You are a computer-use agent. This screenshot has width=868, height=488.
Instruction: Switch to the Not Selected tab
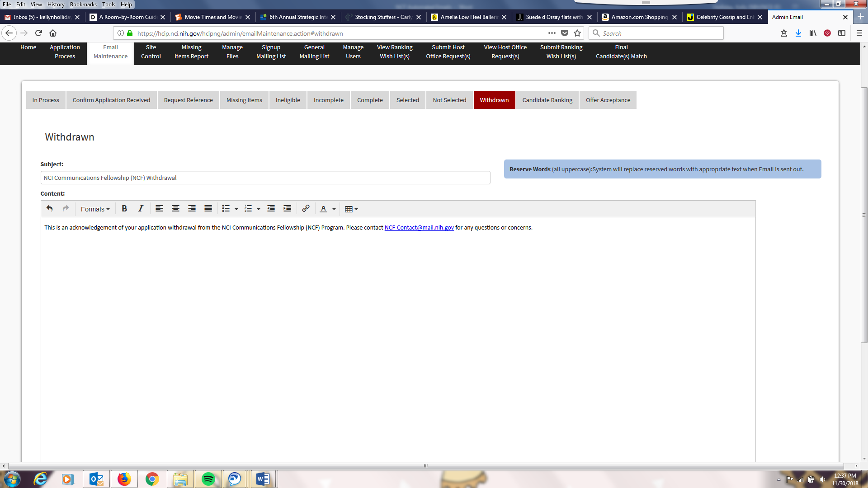pyautogui.click(x=449, y=100)
